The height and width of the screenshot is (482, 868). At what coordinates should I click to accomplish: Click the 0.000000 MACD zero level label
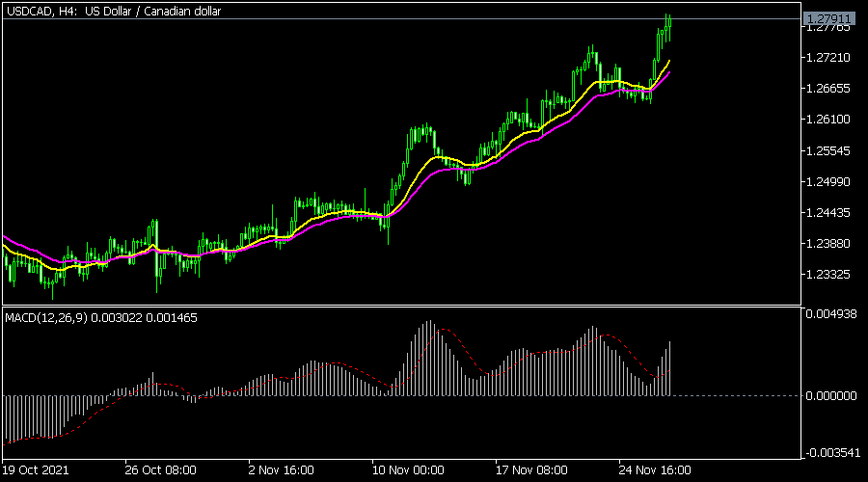point(831,395)
